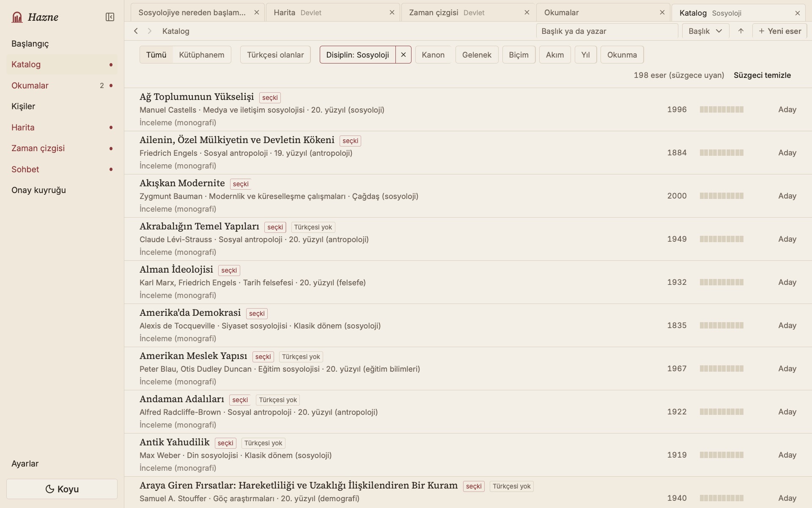Close the Okumalar tab

[x=662, y=13]
